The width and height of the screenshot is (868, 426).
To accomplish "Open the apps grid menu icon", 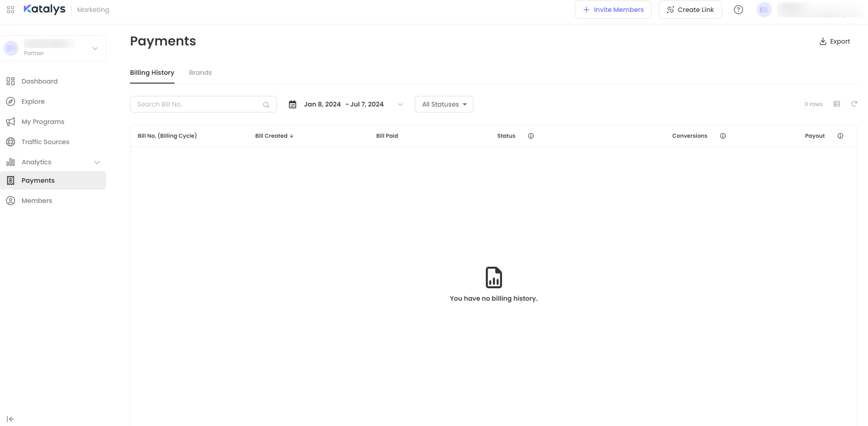I will pyautogui.click(x=11, y=10).
